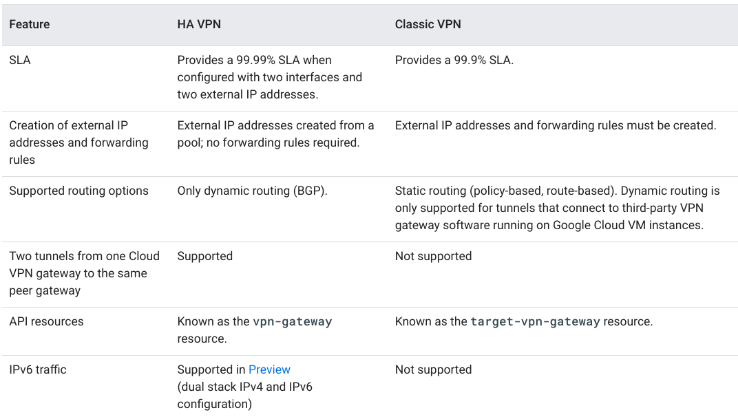Click the target-vpn-gateway code text
This screenshot has width=738, height=418.
535,322
